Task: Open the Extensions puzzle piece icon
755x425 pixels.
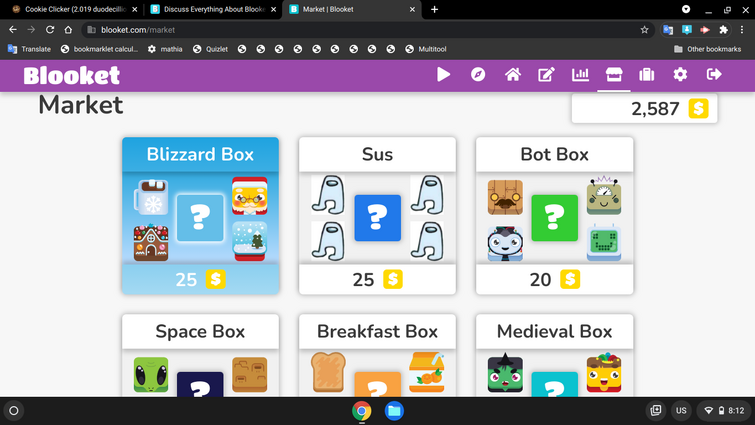Action: 723,30
